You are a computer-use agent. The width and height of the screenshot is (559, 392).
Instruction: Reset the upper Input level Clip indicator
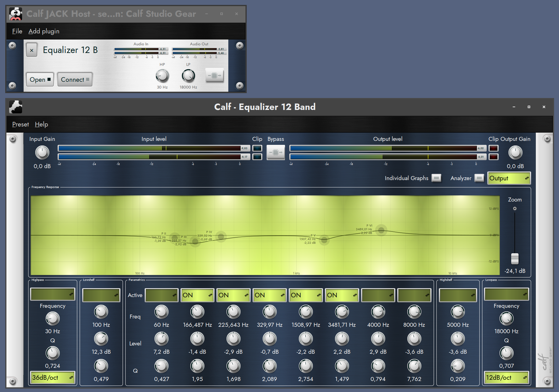point(257,149)
